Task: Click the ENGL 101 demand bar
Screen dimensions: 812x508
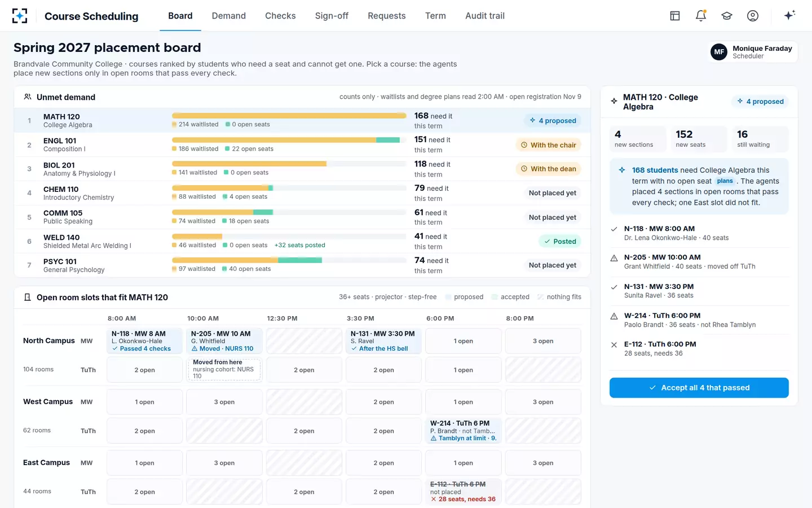Action: click(x=289, y=140)
